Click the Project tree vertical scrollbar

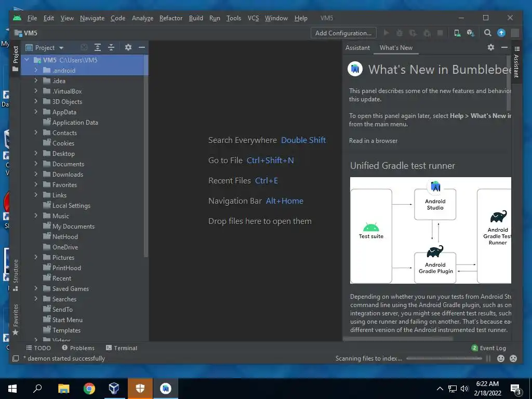(146, 156)
